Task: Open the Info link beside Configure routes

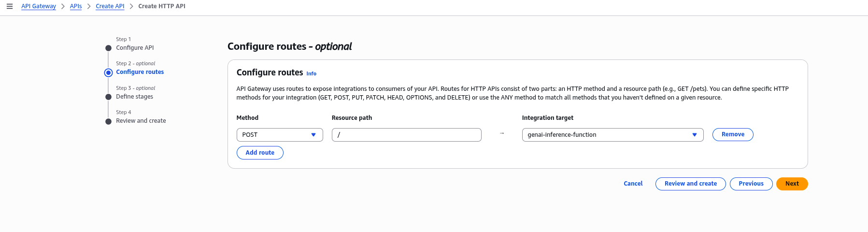Action: 312,73
